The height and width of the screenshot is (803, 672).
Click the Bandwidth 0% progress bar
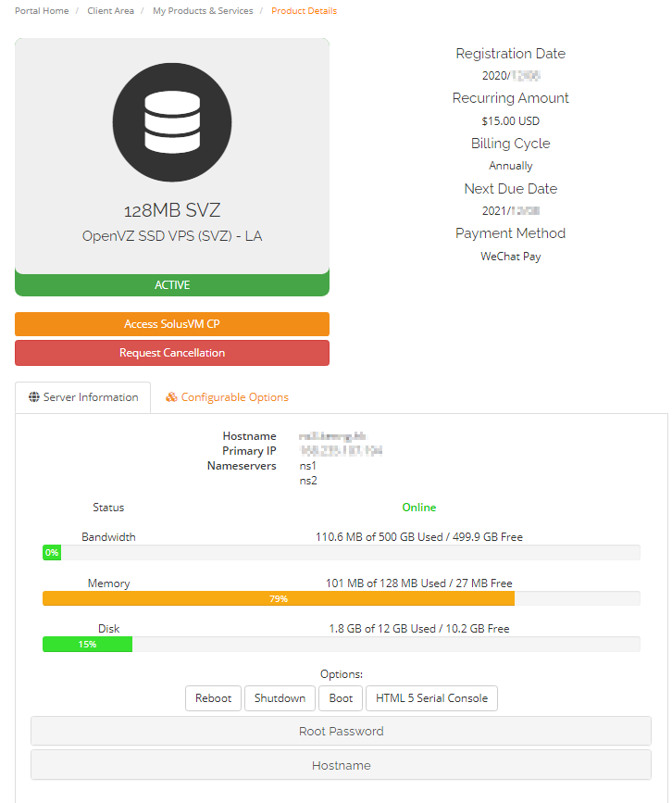click(x=52, y=553)
